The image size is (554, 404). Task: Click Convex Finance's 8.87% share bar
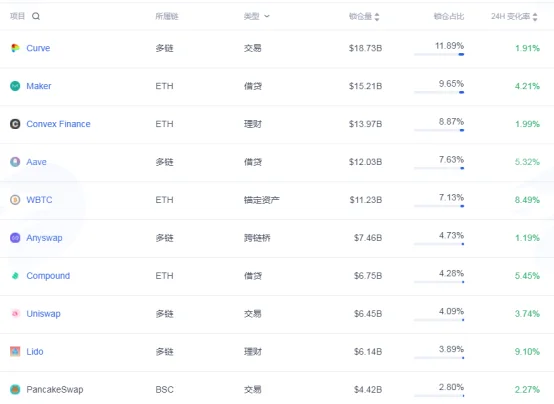pos(439,130)
